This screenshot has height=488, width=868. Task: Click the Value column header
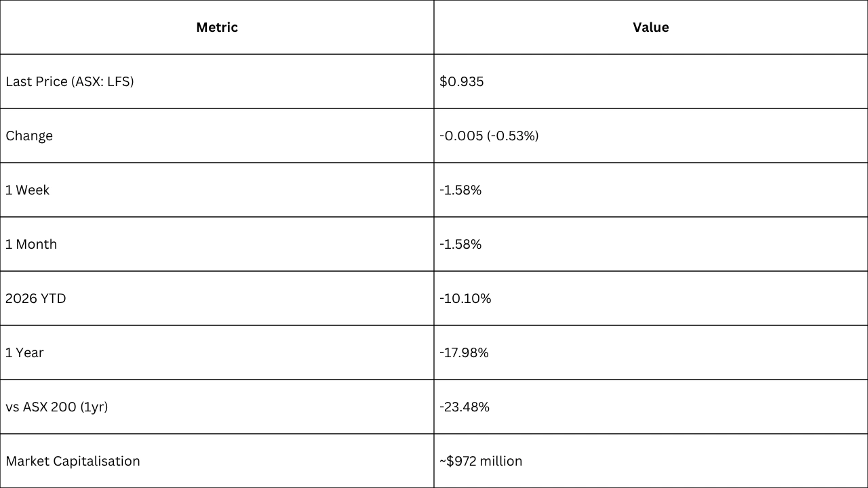pos(651,27)
